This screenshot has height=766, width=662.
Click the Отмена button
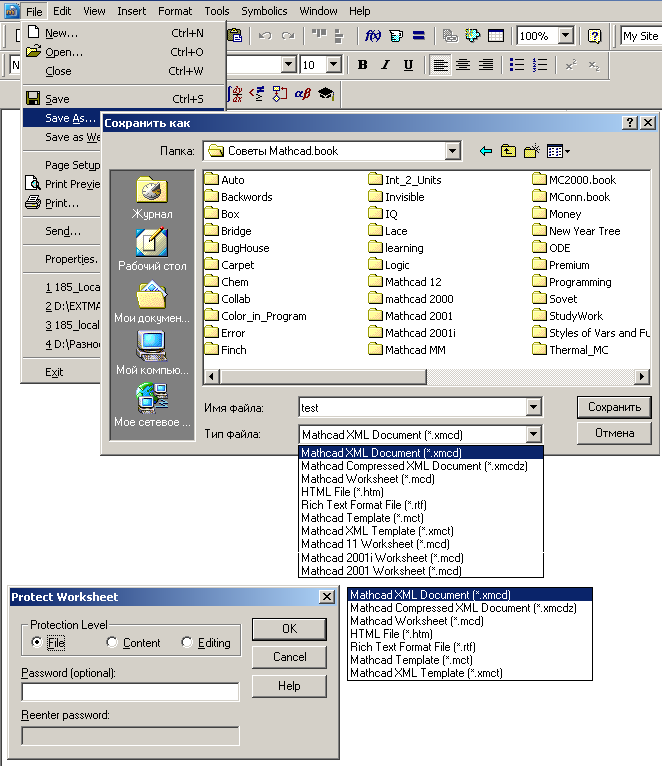click(614, 433)
